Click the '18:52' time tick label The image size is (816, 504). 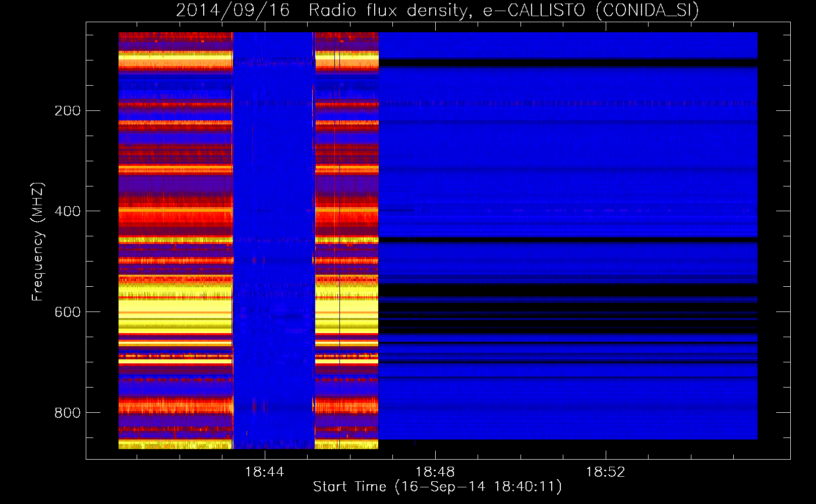[605, 472]
